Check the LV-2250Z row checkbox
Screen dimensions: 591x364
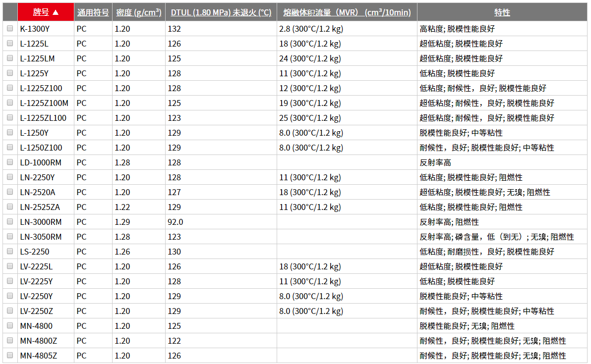(10, 311)
